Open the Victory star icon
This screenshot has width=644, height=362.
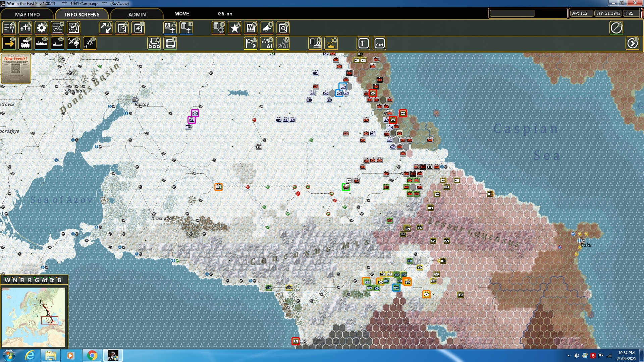coord(235,28)
